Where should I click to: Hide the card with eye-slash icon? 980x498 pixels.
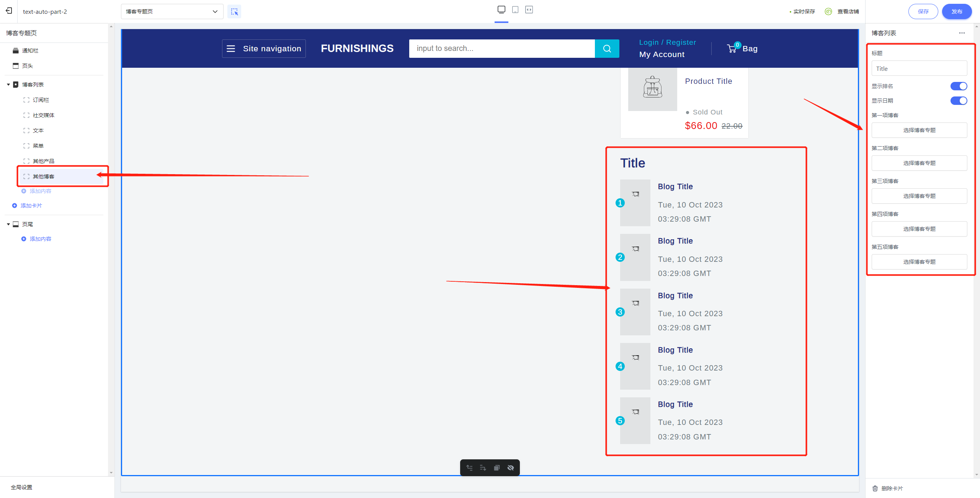(510, 468)
